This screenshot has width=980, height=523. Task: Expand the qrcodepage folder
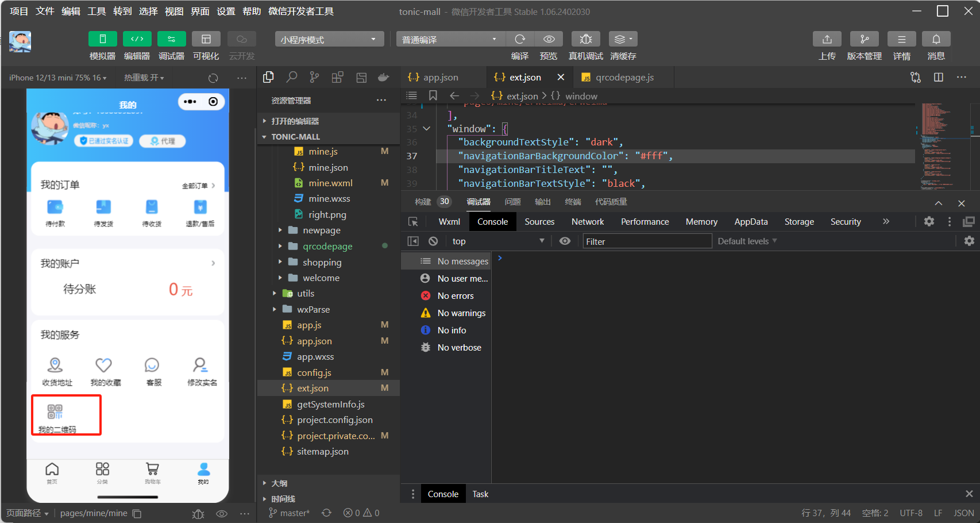click(x=327, y=246)
